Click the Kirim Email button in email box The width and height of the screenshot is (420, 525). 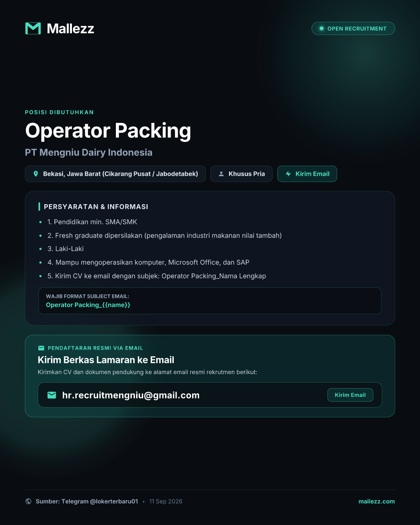pyautogui.click(x=350, y=395)
